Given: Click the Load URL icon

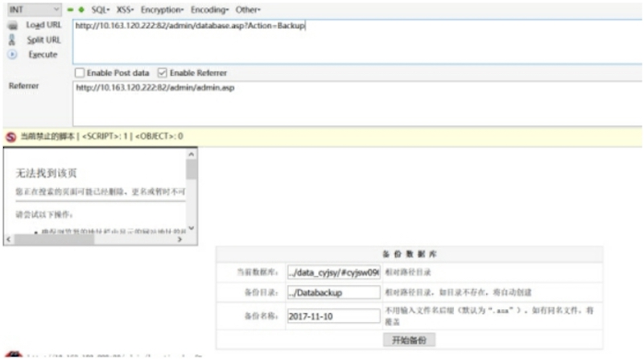Looking at the screenshot, I should pyautogui.click(x=12, y=26).
